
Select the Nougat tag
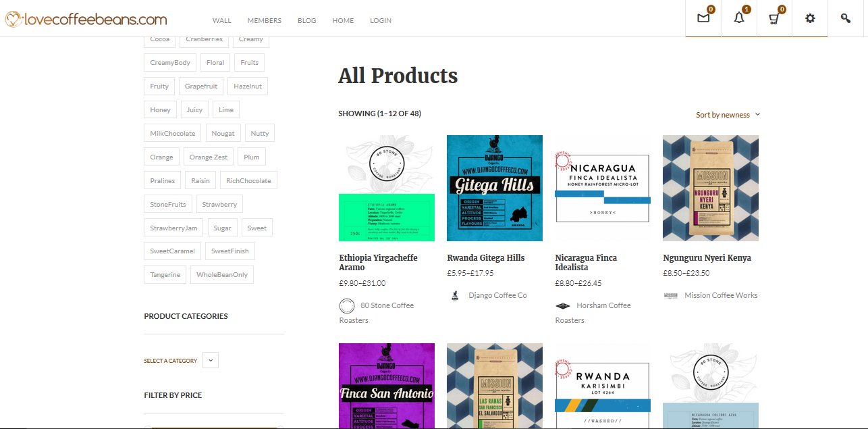(223, 134)
